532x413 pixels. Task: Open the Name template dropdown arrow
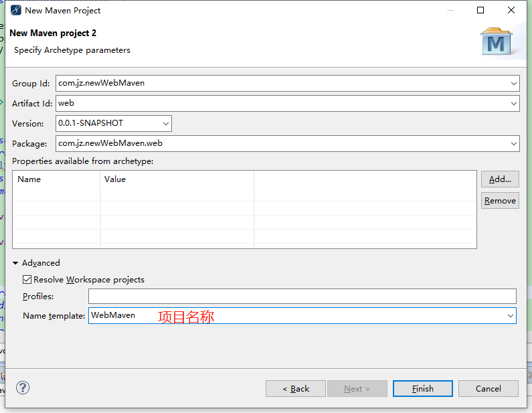pyautogui.click(x=511, y=316)
